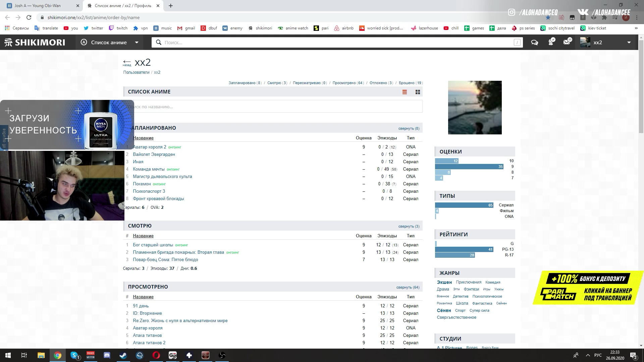Click the score 9 rating bar
This screenshot has height=362, width=644.
point(469,167)
